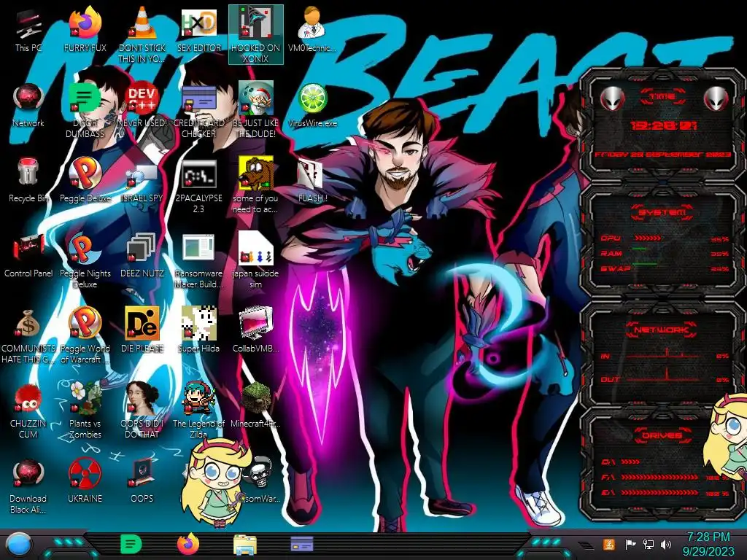Open the BE JUST LIKE THE DUDE! icon

click(256, 111)
